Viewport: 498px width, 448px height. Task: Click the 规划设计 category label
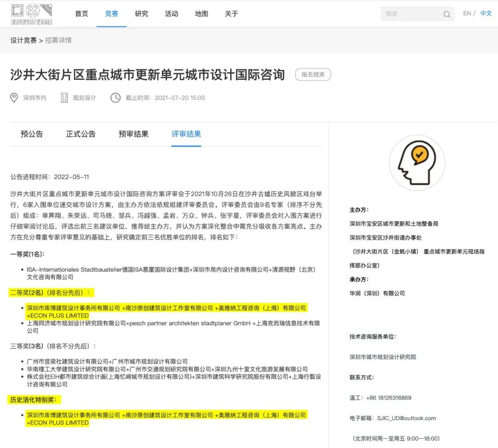(84, 98)
